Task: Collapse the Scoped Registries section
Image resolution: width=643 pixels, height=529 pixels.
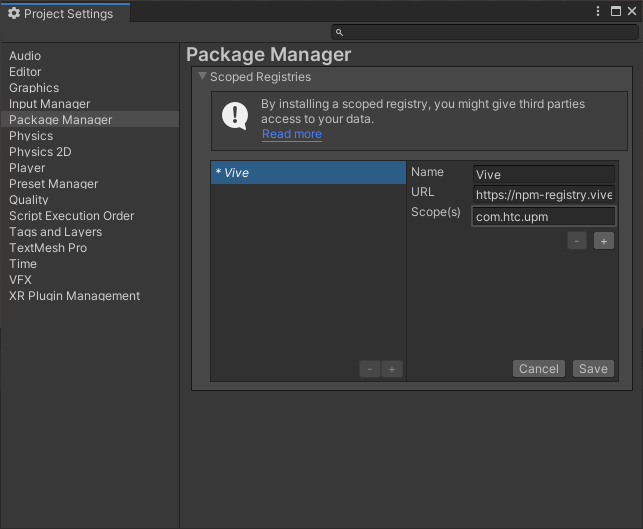Action: pyautogui.click(x=203, y=77)
